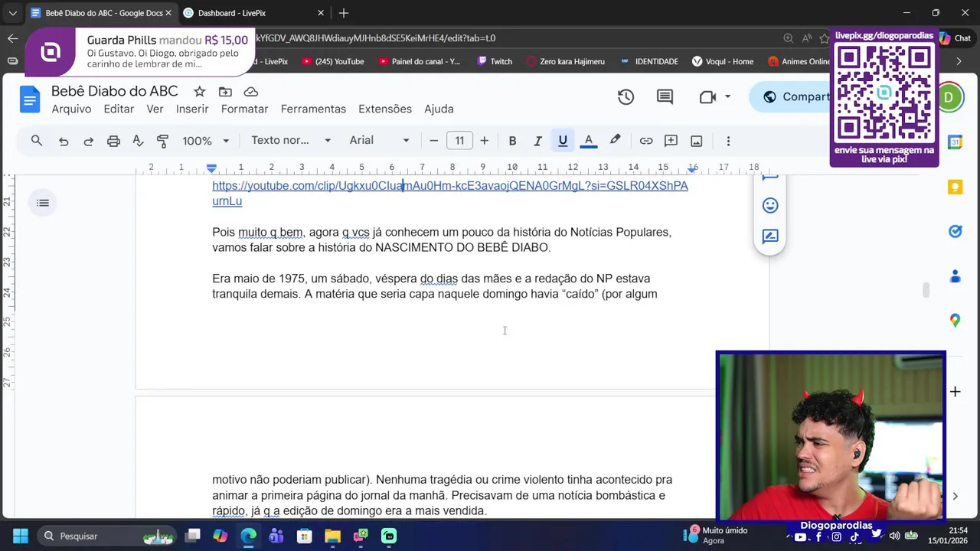This screenshot has height=551, width=980.
Task: Open Google Keep in the side panel
Action: (x=955, y=187)
